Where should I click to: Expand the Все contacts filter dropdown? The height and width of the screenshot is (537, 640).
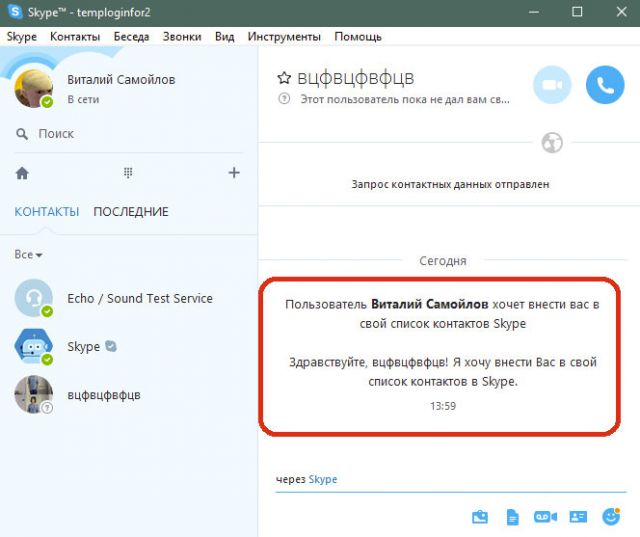[28, 255]
